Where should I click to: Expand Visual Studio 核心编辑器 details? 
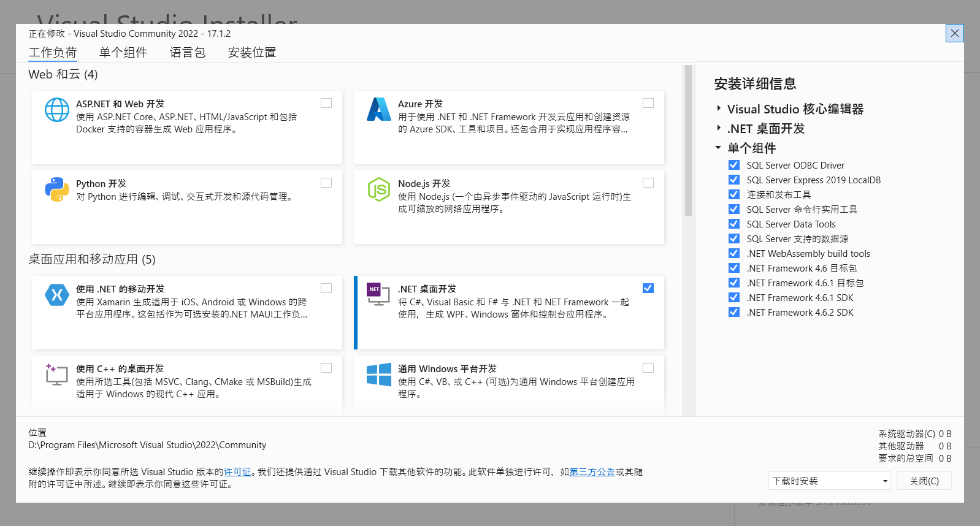pyautogui.click(x=718, y=109)
